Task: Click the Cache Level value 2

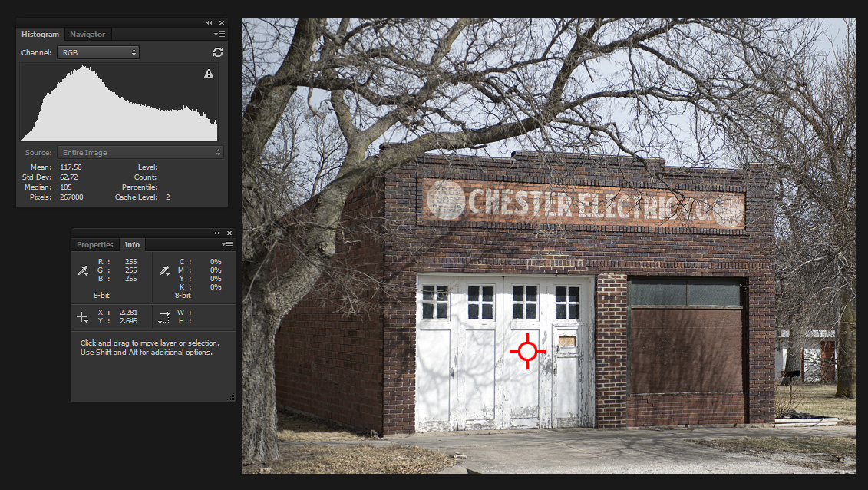Action: point(168,197)
